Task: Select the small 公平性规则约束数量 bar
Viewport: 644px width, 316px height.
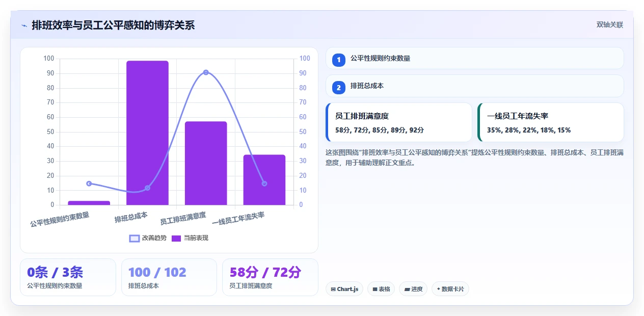Action: [89, 203]
